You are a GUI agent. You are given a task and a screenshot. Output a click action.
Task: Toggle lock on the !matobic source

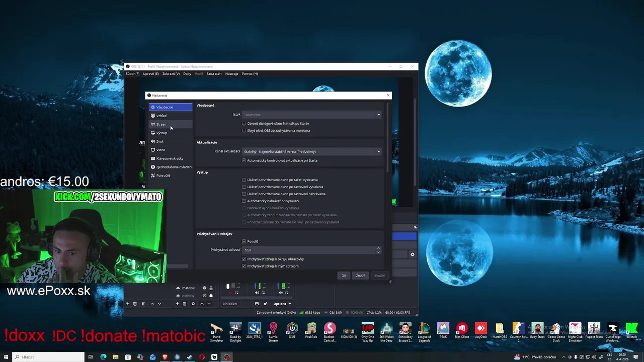(x=211, y=288)
